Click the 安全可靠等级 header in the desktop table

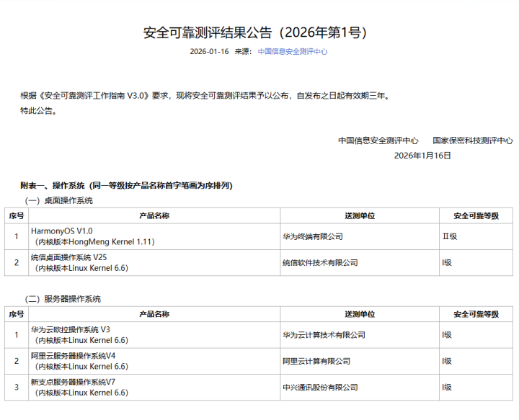point(476,216)
